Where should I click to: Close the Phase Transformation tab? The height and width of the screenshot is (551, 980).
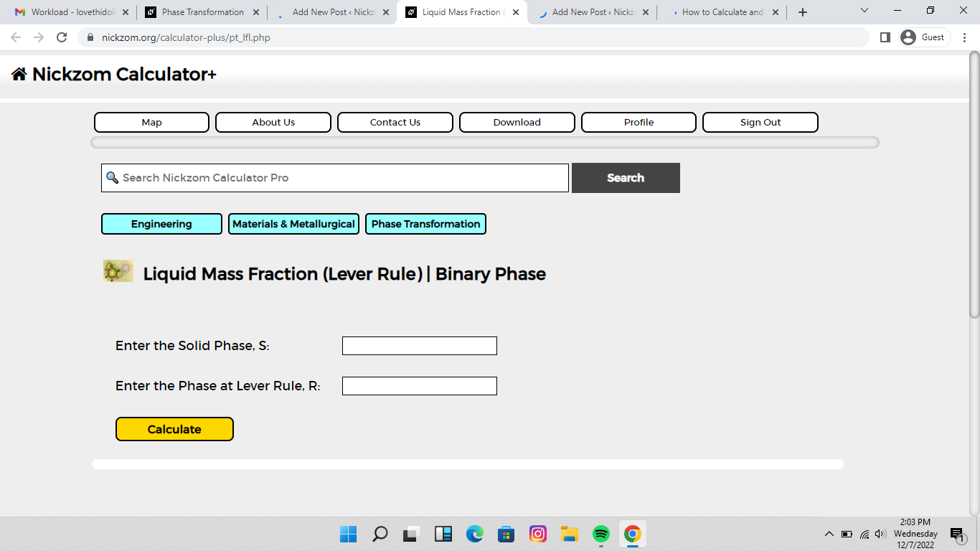click(256, 12)
